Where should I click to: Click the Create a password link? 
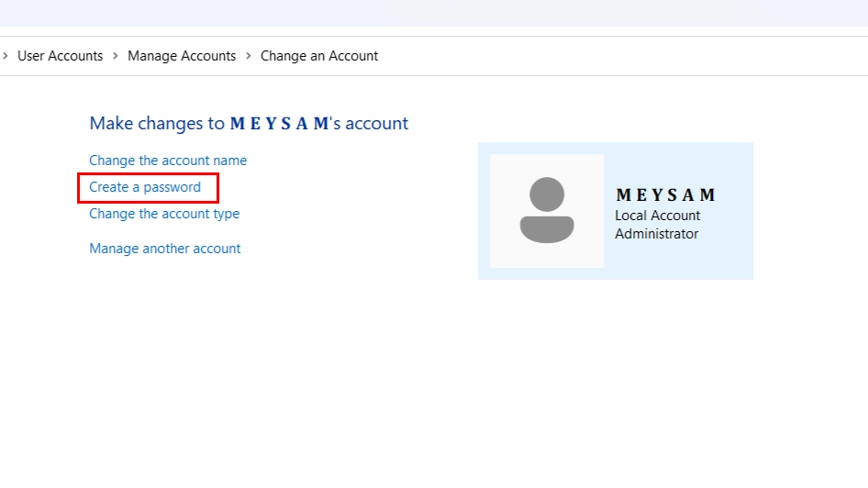(x=145, y=187)
